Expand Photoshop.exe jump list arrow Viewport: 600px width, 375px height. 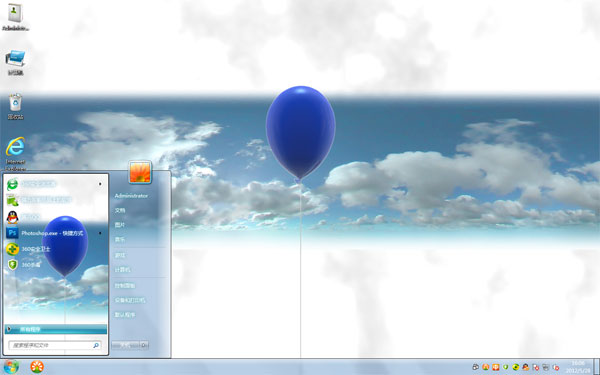(x=100, y=233)
